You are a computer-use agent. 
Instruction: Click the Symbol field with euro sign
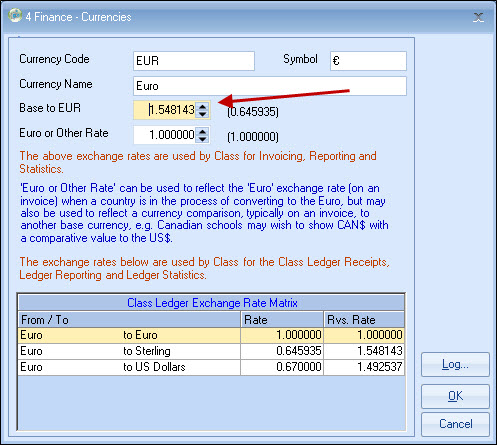pyautogui.click(x=368, y=61)
